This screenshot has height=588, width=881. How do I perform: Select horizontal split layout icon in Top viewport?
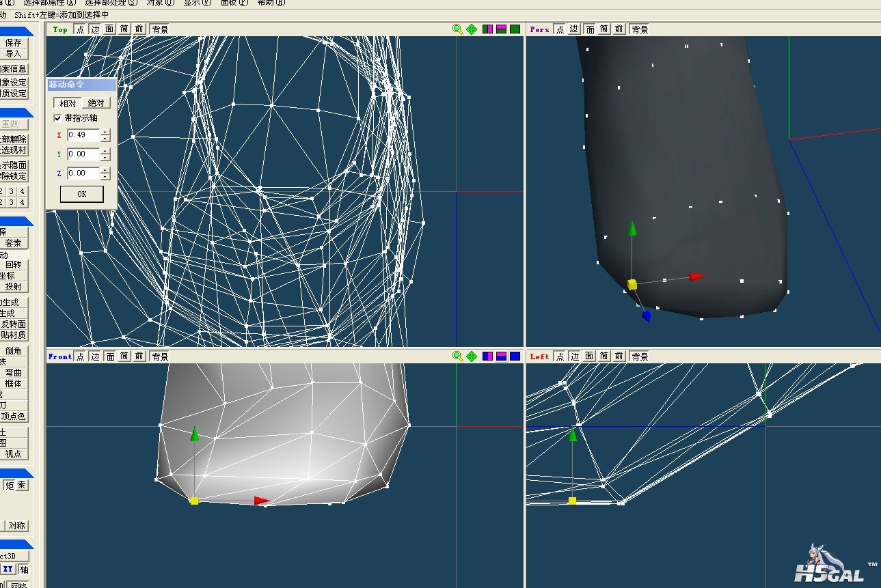click(x=501, y=29)
